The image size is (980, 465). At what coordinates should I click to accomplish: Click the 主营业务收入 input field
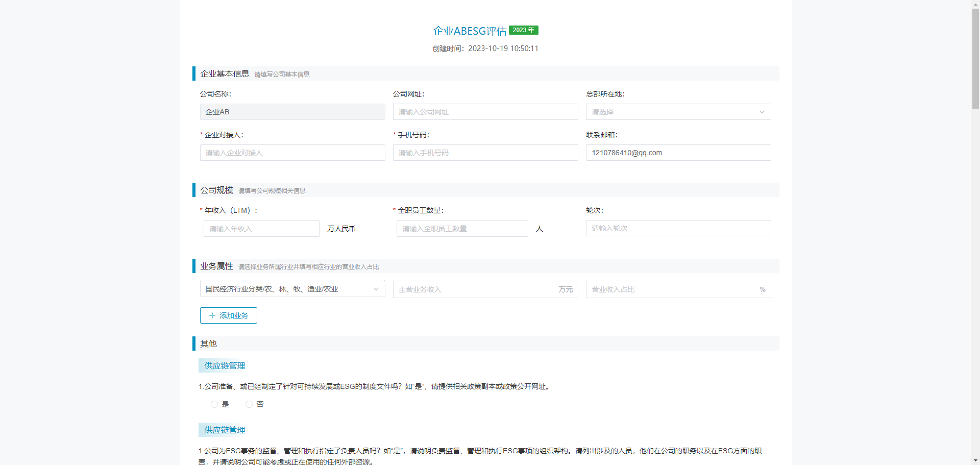click(475, 289)
